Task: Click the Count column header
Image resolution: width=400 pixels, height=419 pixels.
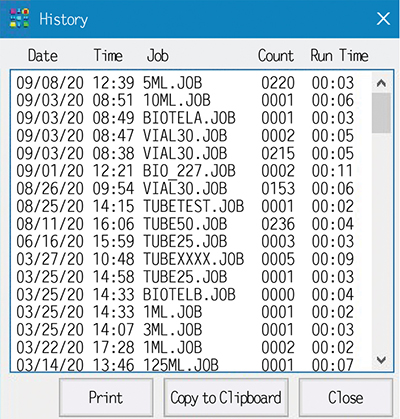Action: (x=276, y=55)
